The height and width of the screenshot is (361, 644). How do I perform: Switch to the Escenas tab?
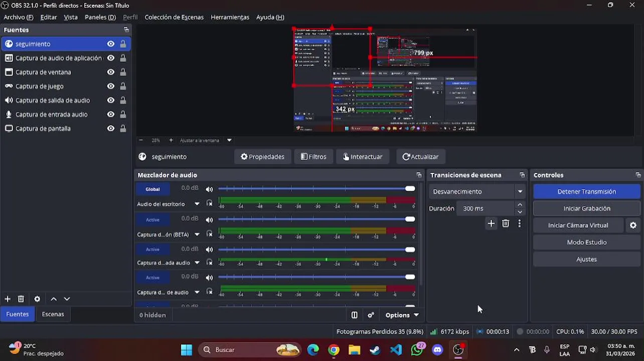(x=53, y=314)
